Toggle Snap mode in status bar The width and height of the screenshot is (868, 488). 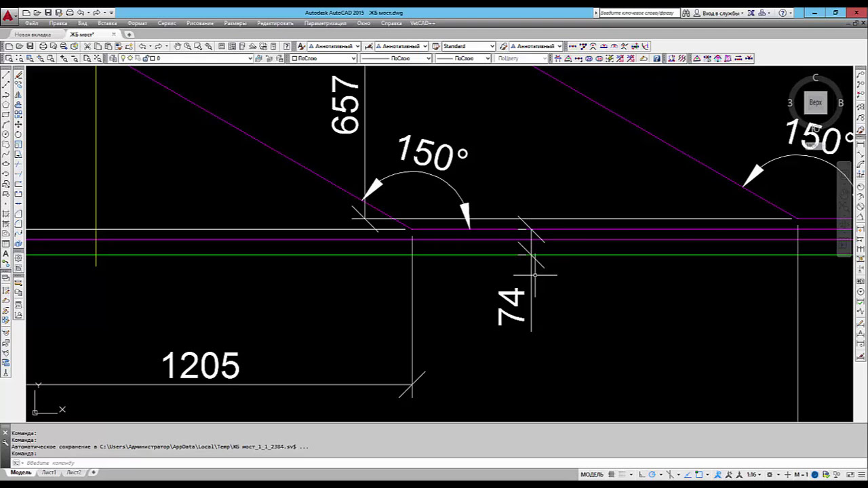pyautogui.click(x=622, y=474)
